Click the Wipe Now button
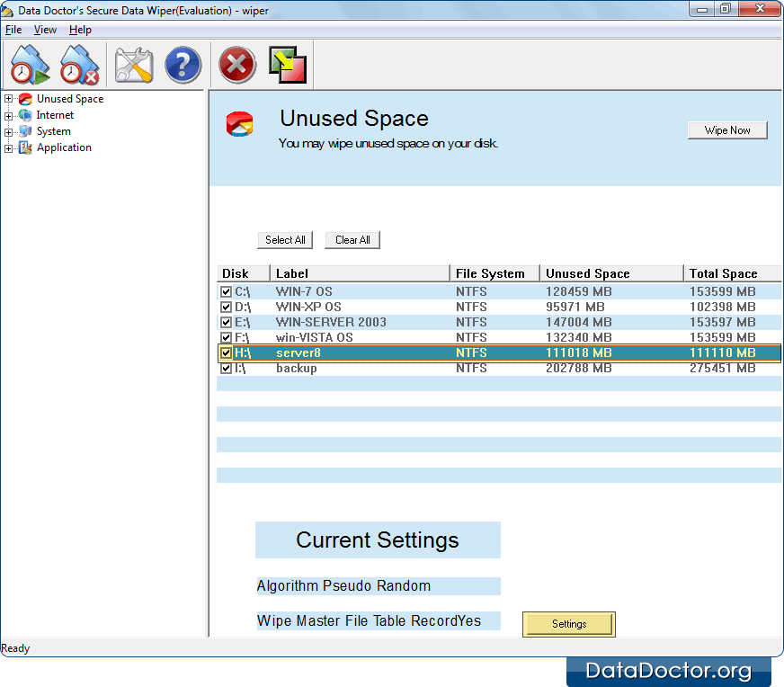Screen dimensions: 784x687 coord(727,130)
